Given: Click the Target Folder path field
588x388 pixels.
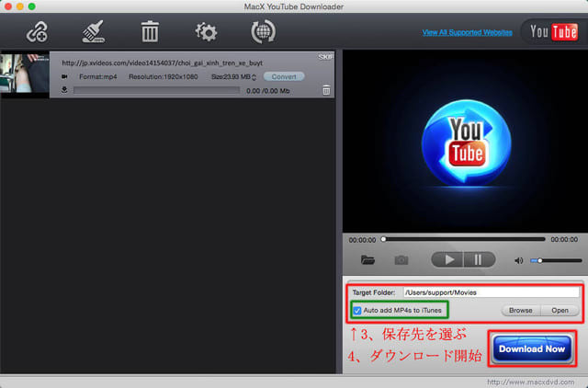Looking at the screenshot, I should (x=492, y=292).
